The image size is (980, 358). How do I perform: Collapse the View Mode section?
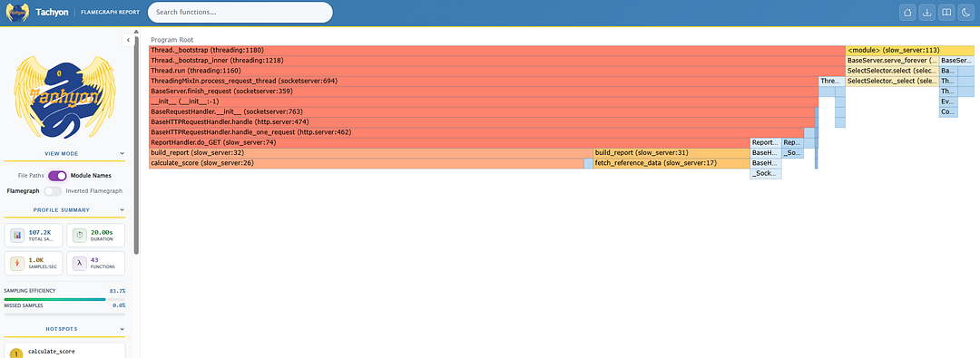tap(122, 153)
